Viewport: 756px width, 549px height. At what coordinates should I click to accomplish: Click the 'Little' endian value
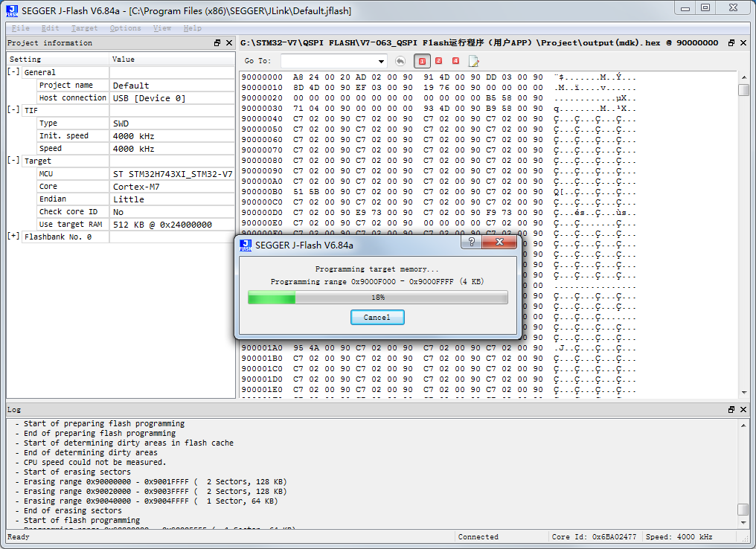click(x=129, y=199)
